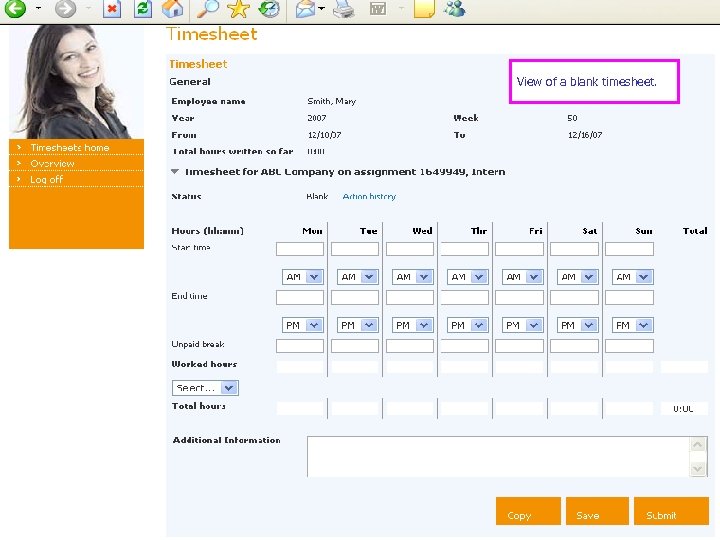Click Thursday Unpaid break field
Image resolution: width=720 pixels, height=540 pixels.
(465, 346)
